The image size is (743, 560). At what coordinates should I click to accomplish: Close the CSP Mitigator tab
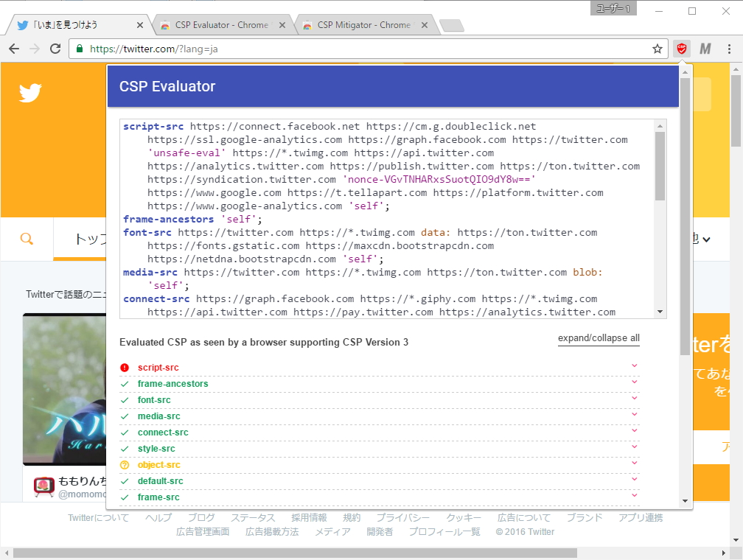tap(424, 25)
